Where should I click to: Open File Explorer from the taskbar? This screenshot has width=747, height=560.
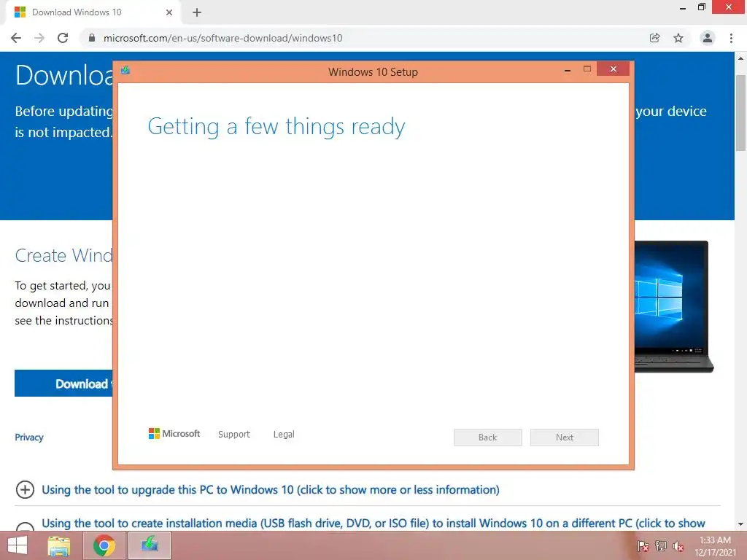click(59, 545)
